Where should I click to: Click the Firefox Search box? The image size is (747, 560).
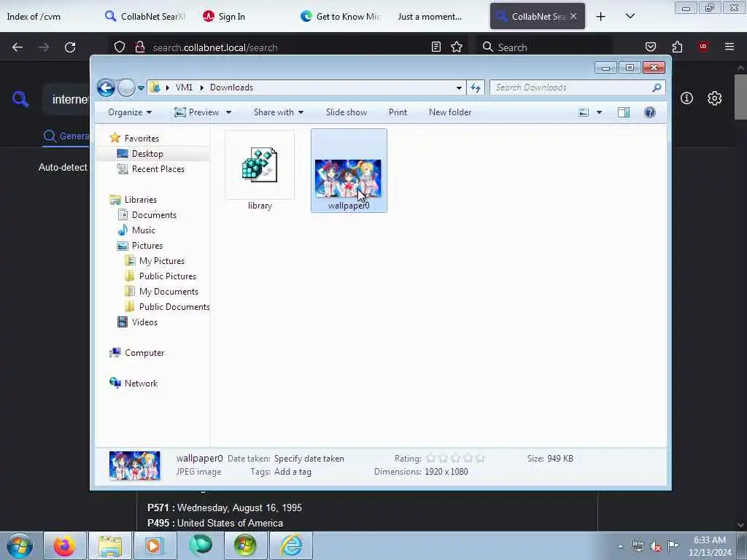point(546,47)
